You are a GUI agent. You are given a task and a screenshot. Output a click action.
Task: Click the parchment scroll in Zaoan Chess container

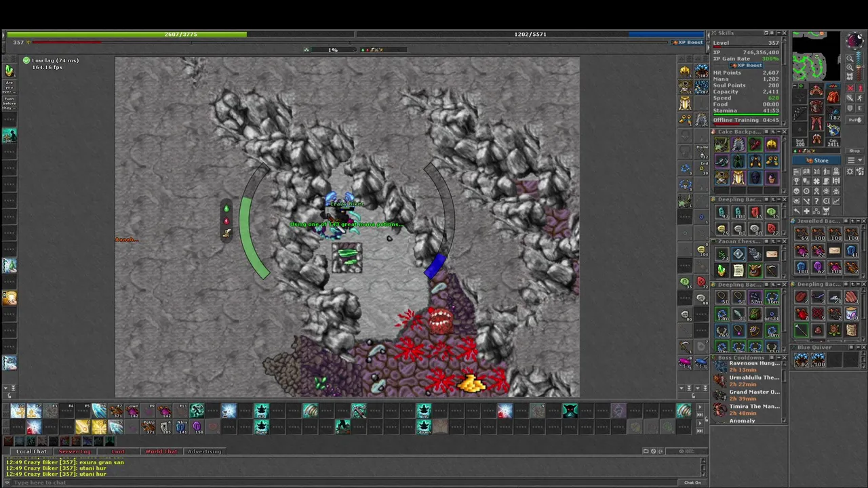pyautogui.click(x=738, y=270)
